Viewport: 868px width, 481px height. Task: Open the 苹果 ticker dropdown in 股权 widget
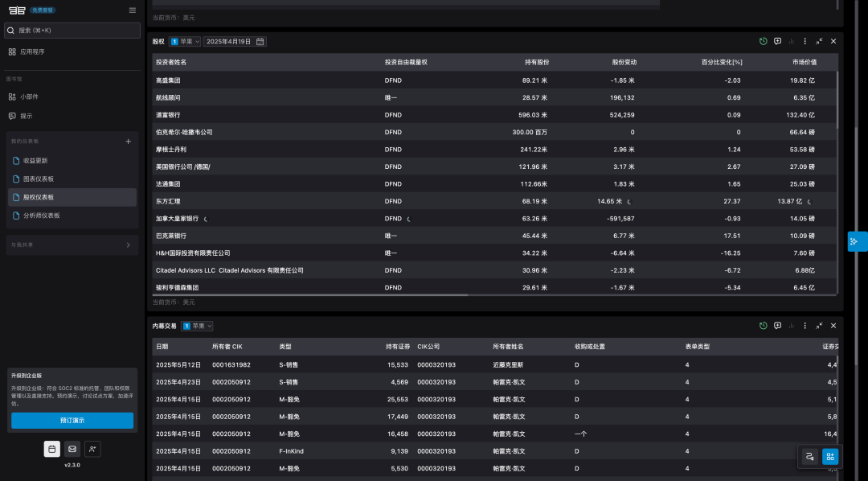(x=185, y=42)
